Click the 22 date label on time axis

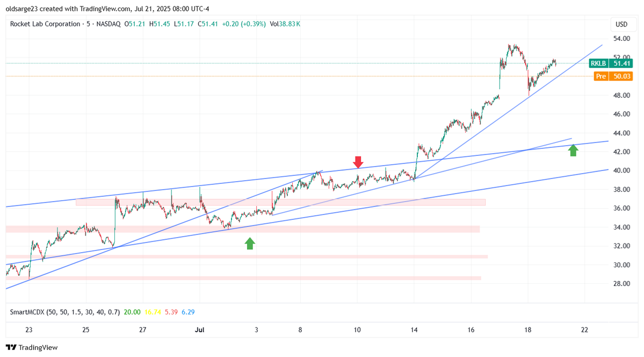(x=584, y=330)
